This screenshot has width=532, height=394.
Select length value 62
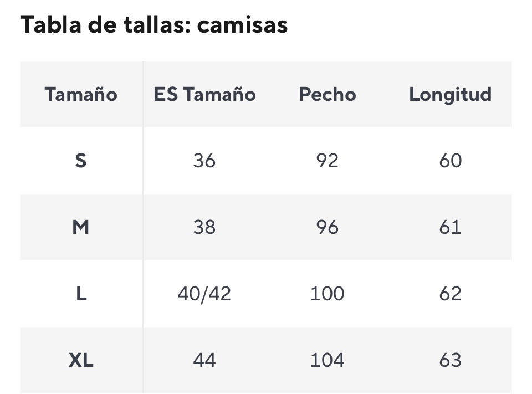point(450,294)
